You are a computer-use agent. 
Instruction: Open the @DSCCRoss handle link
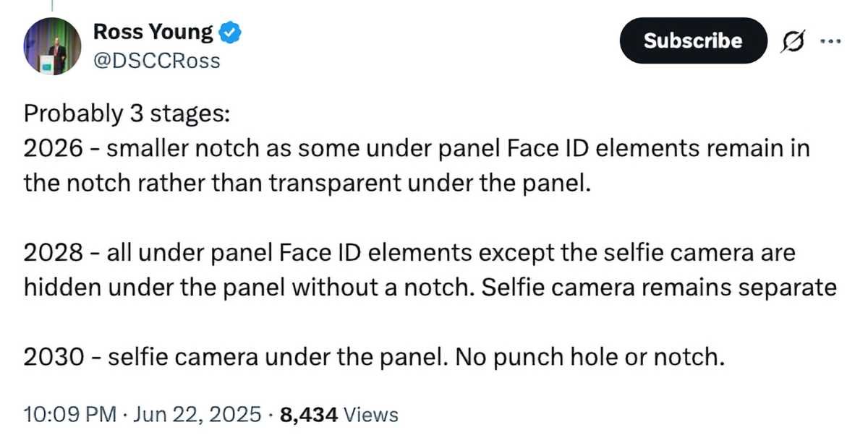tap(156, 61)
